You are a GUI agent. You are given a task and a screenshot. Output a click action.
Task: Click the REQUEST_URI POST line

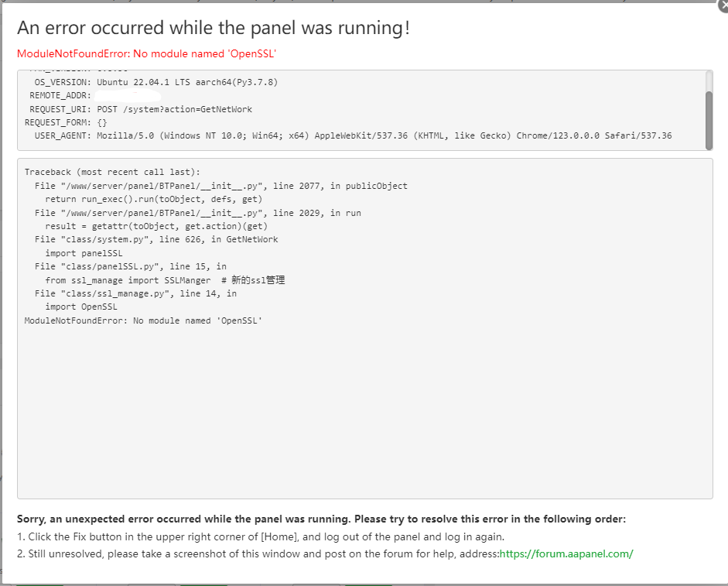[141, 109]
